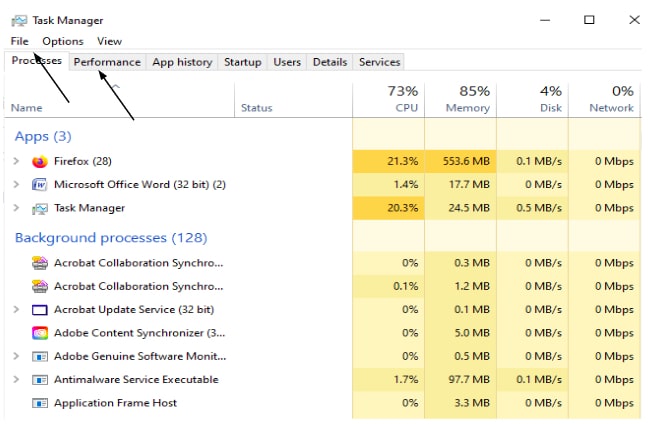Select Microsoft Office Word (32 bit) (2) row
648x424 pixels.
pyautogui.click(x=140, y=184)
